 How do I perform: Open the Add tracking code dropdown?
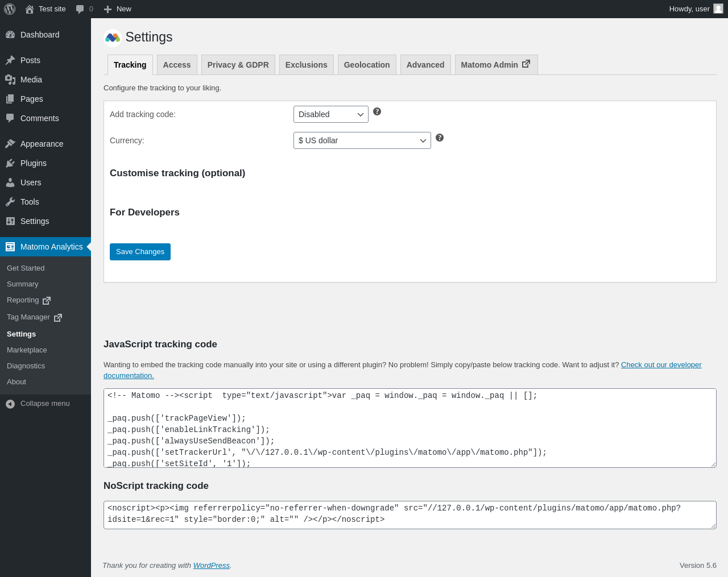point(330,114)
